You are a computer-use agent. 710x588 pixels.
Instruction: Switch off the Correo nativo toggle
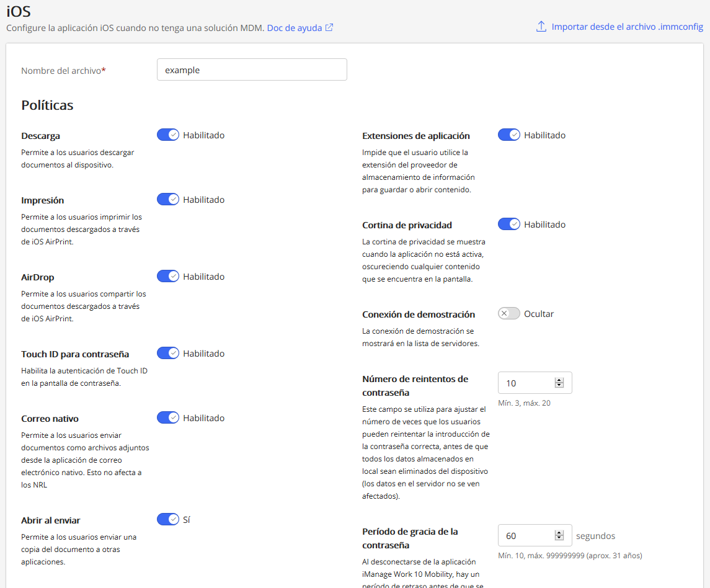[168, 417]
